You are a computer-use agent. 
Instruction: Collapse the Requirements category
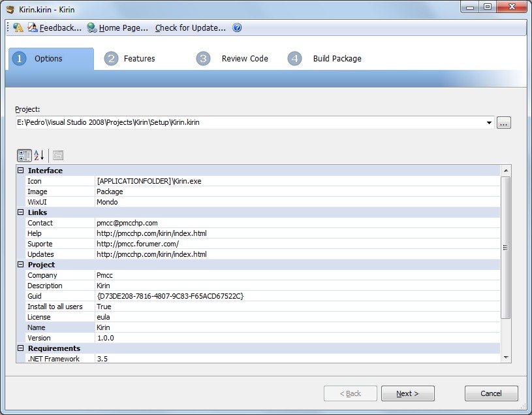point(21,348)
